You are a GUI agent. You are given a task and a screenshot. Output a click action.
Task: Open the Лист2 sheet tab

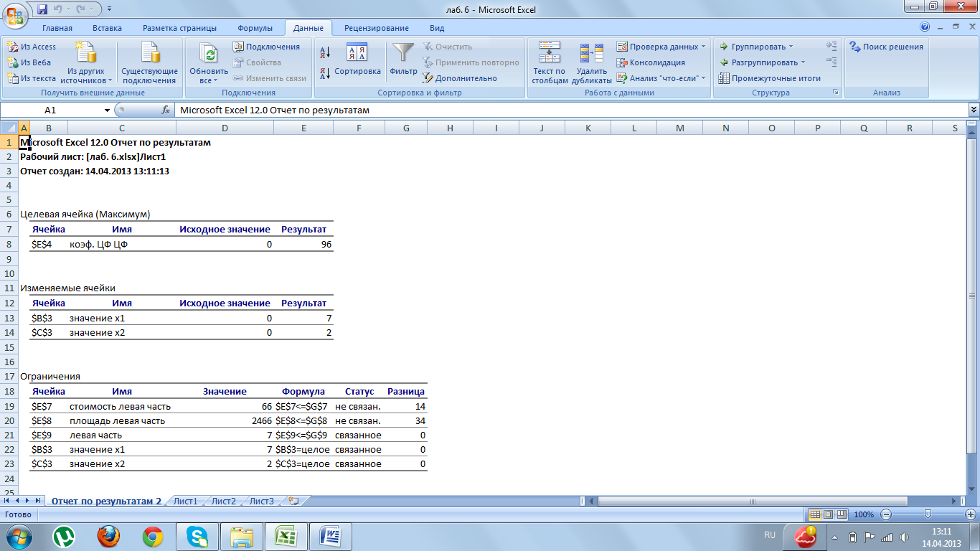pyautogui.click(x=223, y=501)
